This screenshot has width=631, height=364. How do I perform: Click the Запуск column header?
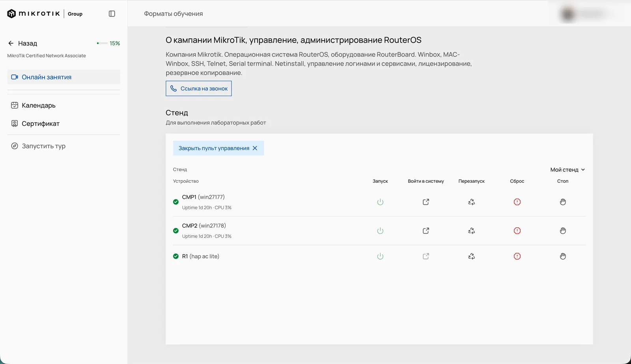click(x=380, y=181)
